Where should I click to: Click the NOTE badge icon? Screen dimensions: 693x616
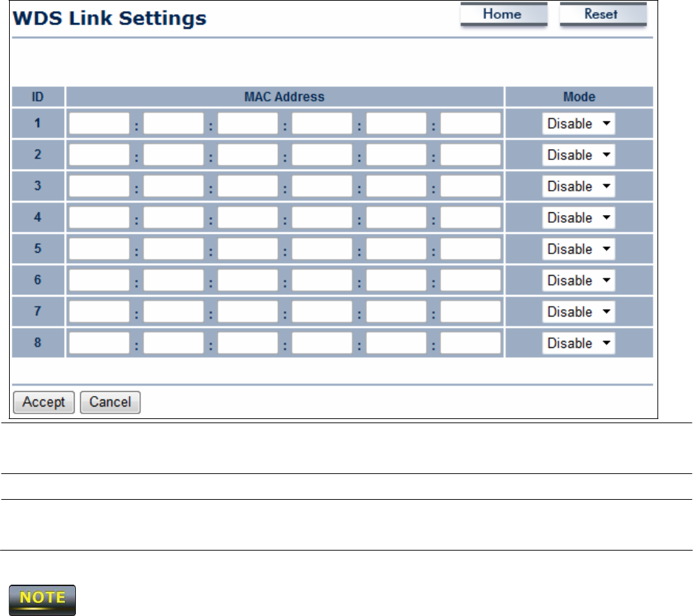[42, 600]
